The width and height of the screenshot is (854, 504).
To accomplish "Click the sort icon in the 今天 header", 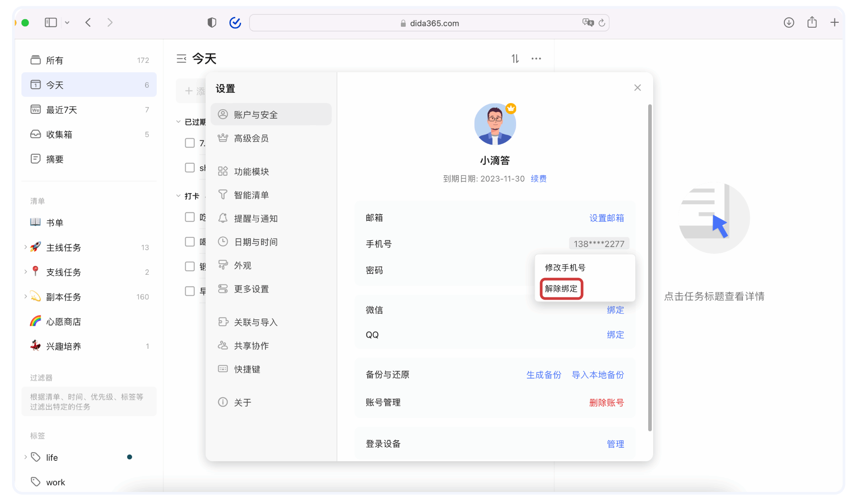I will (515, 58).
